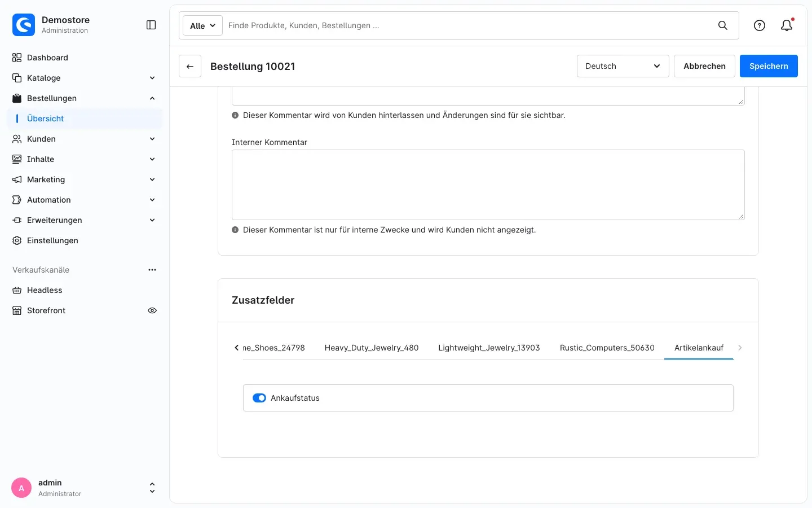This screenshot has width=812, height=508.
Task: Click the Storefront shop icon
Action: tap(17, 310)
